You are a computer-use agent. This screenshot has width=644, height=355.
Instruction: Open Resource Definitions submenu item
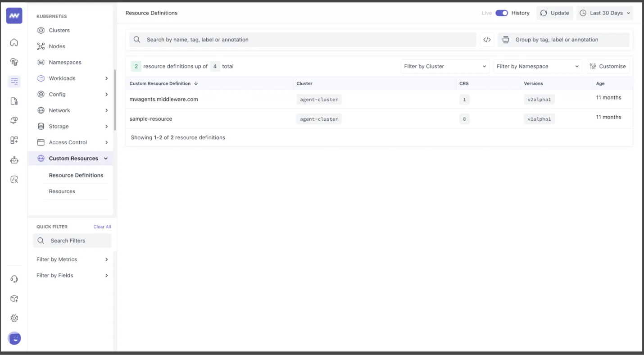[x=76, y=175]
